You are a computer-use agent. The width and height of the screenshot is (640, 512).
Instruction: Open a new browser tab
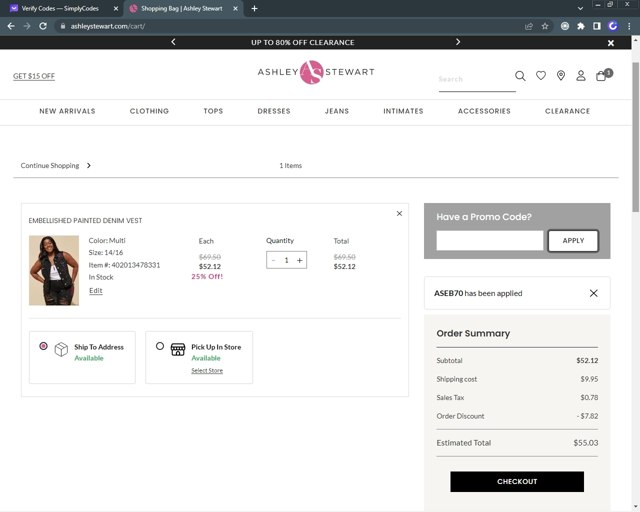[254, 8]
